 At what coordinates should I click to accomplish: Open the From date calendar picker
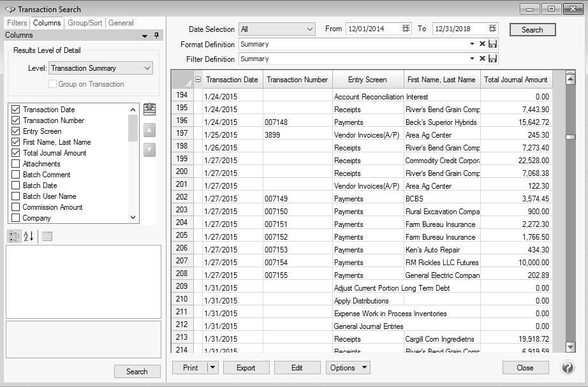[x=406, y=29]
